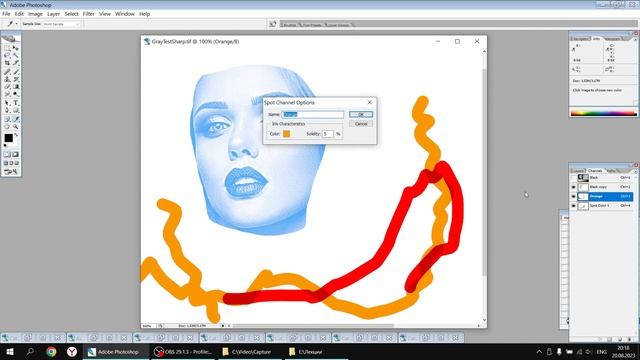The image size is (640, 360).
Task: Click Cancel in Spot Channel Options
Action: tap(361, 124)
